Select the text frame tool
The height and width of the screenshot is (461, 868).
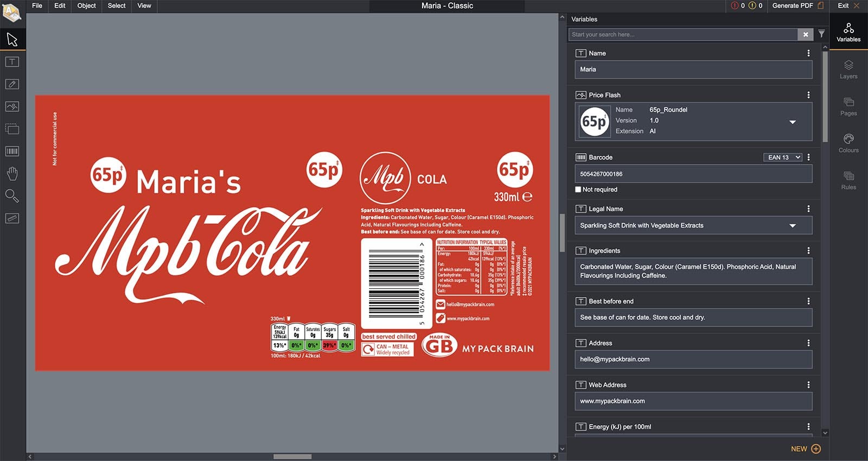point(12,62)
